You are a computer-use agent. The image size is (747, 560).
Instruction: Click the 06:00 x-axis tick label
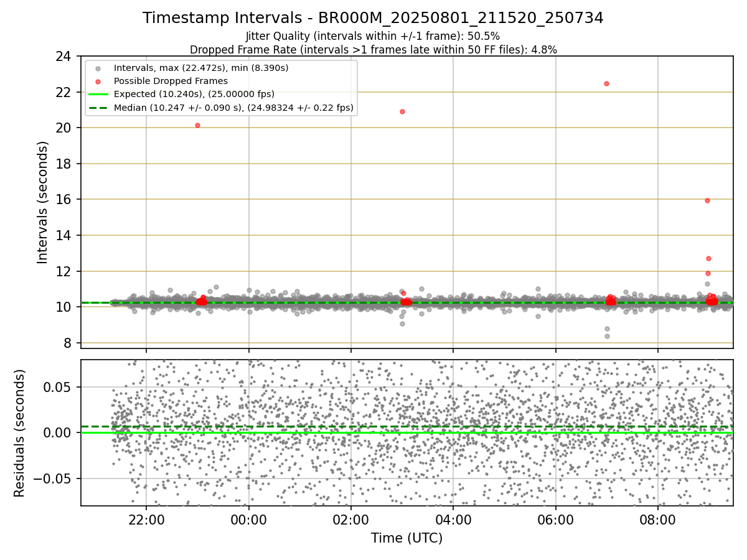[x=555, y=521]
